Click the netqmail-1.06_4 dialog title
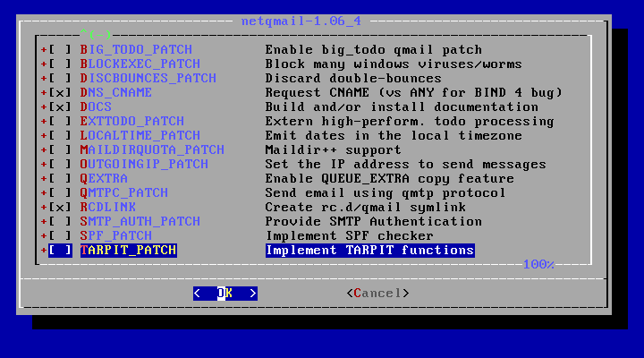Image resolution: width=644 pixels, height=358 pixels. click(301, 21)
